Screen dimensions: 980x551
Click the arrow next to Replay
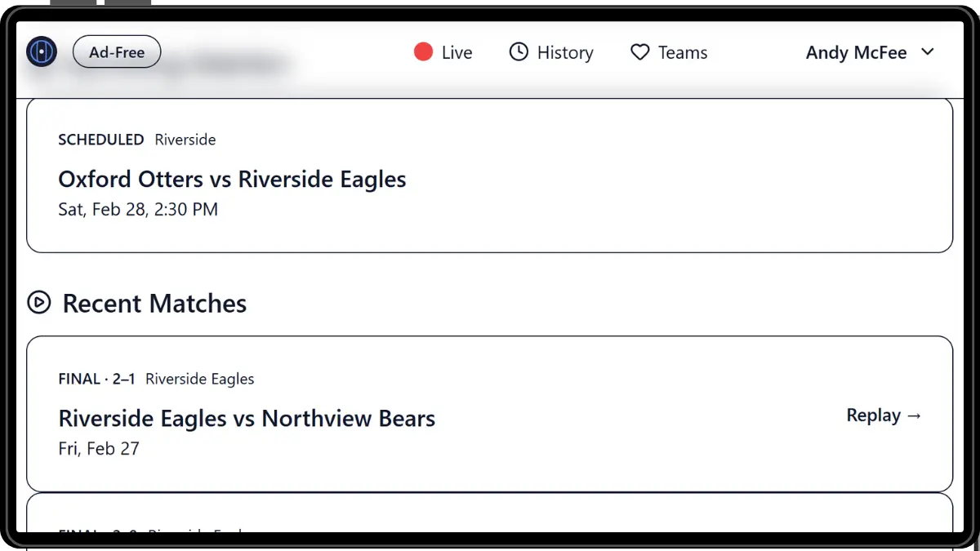(x=915, y=415)
